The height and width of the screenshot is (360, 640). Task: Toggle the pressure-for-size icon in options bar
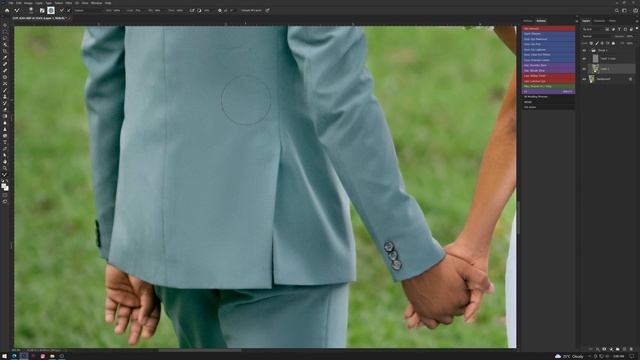coord(267,10)
